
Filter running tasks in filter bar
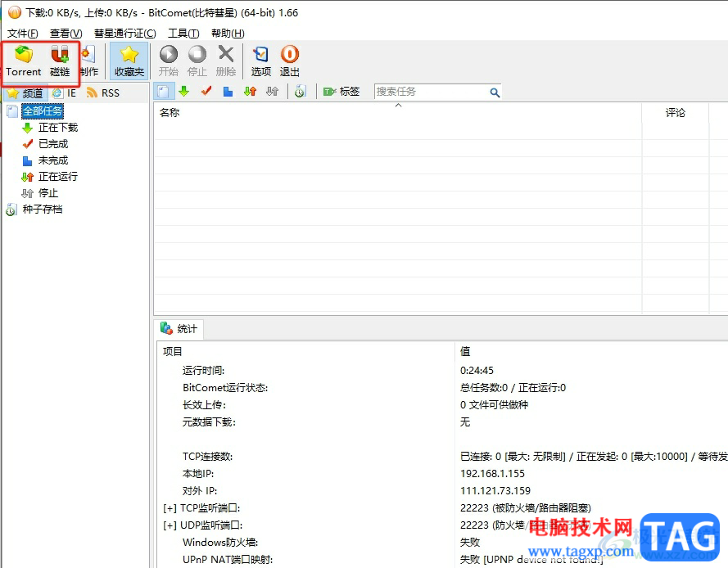tap(251, 92)
